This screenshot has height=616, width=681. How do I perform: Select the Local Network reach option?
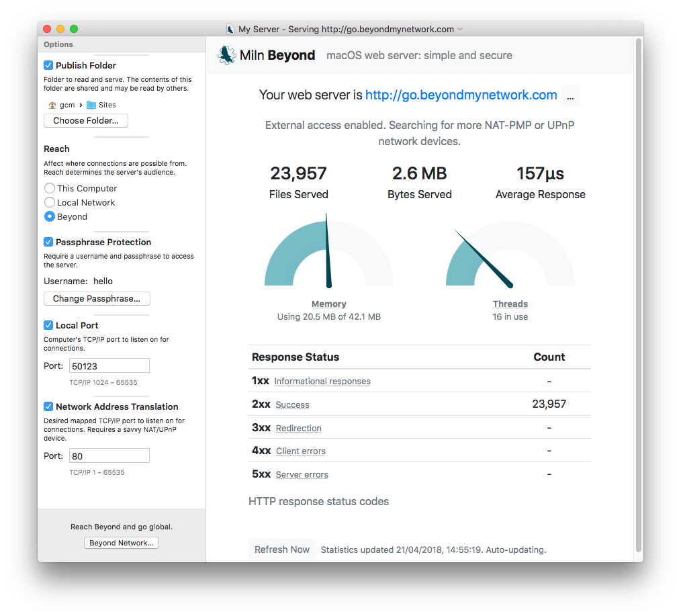pyautogui.click(x=50, y=202)
